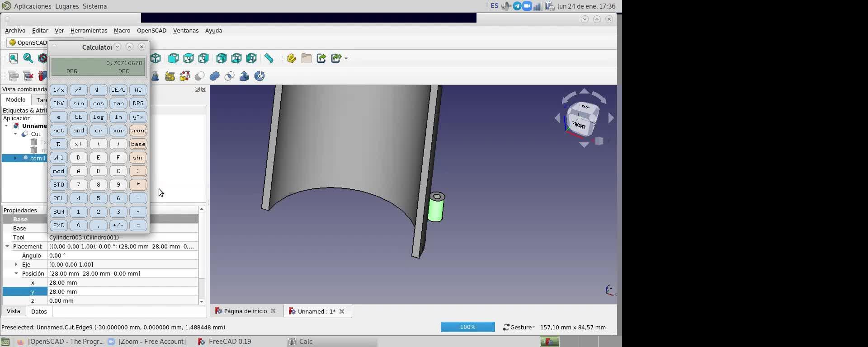This screenshot has width=868, height=347.
Task: Close the Unnamed : 1* document tab
Action: tap(342, 311)
